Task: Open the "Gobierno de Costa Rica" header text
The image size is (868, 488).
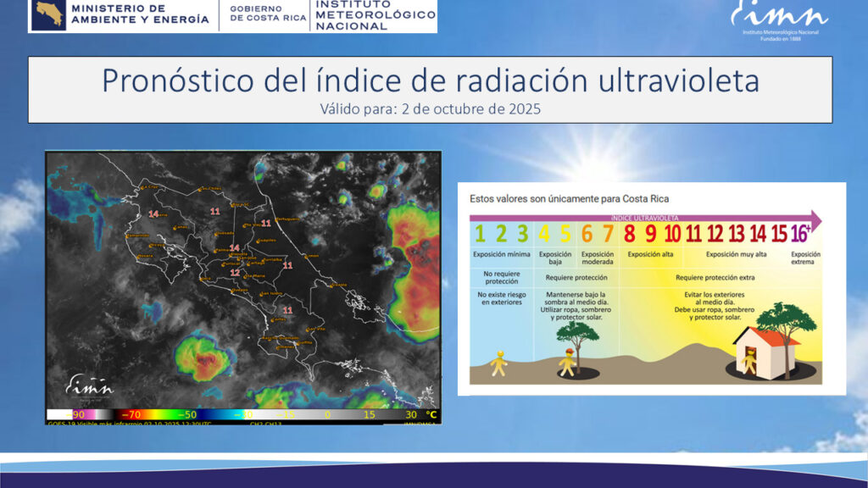Action: 267,14
